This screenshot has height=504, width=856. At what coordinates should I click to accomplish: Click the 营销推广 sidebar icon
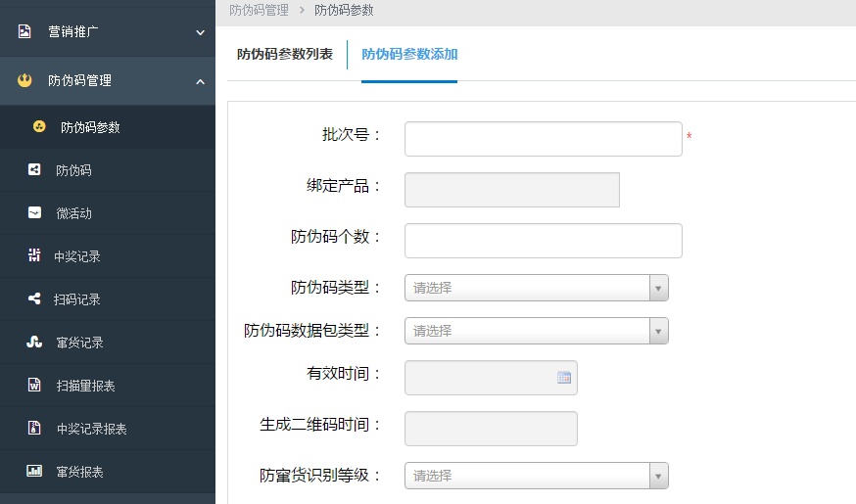pyautogui.click(x=24, y=31)
